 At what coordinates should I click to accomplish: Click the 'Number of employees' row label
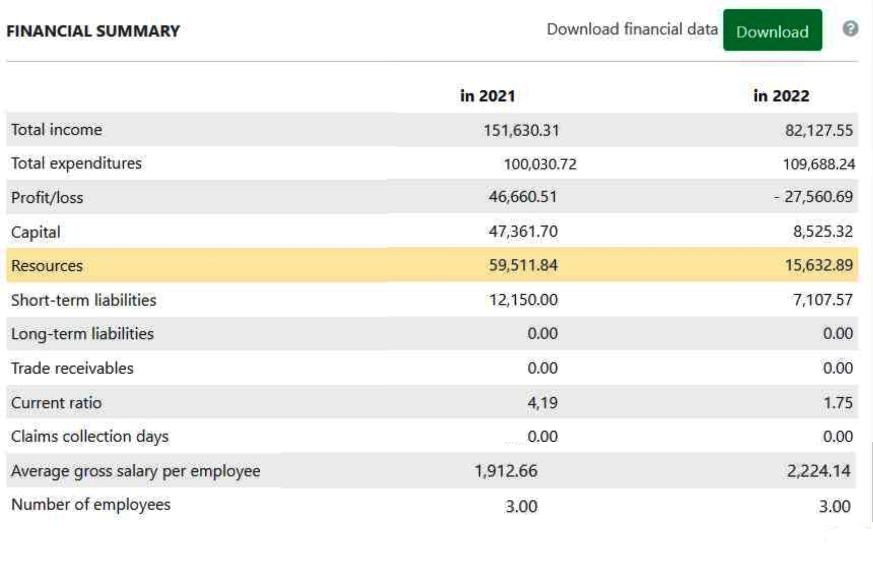pyautogui.click(x=91, y=505)
